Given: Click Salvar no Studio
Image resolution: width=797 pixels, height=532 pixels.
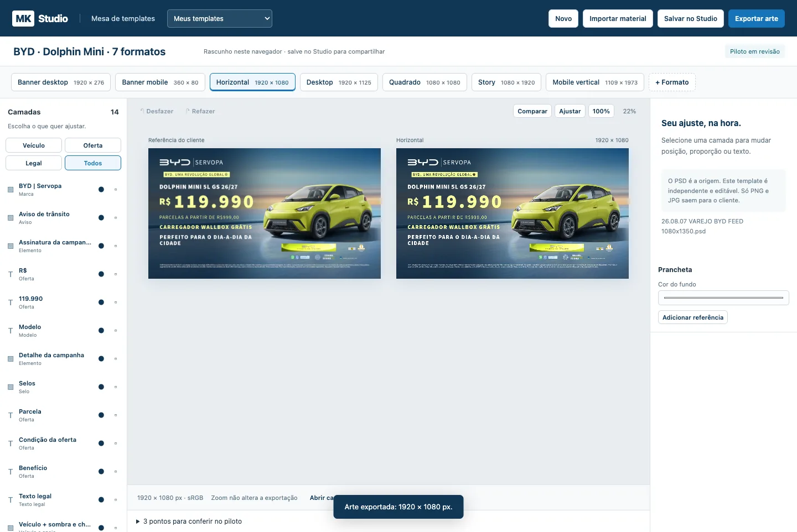Looking at the screenshot, I should pyautogui.click(x=691, y=18).
